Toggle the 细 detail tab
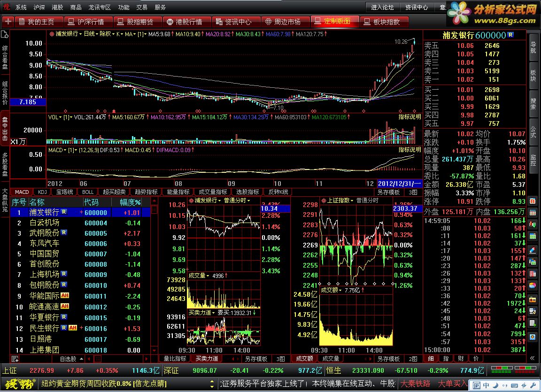Image resolution: width=541 pixels, height=392 pixels. pyautogui.click(x=431, y=359)
